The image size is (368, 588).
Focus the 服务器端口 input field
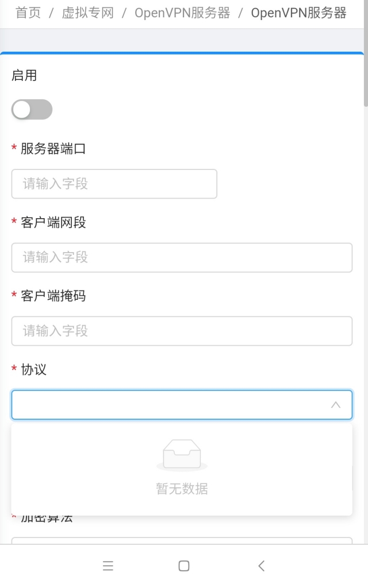pyautogui.click(x=114, y=184)
